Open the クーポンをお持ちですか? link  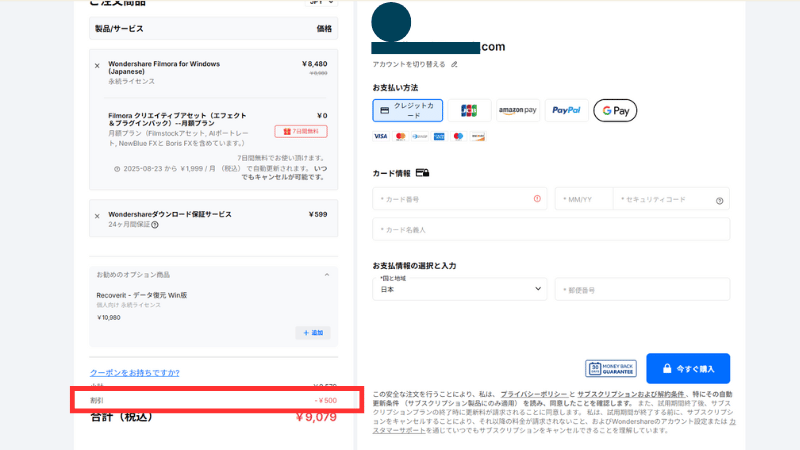[135, 373]
